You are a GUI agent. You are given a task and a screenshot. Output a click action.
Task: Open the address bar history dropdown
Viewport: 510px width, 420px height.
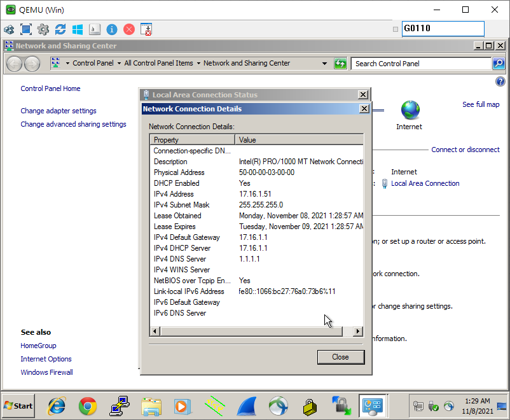tap(324, 64)
